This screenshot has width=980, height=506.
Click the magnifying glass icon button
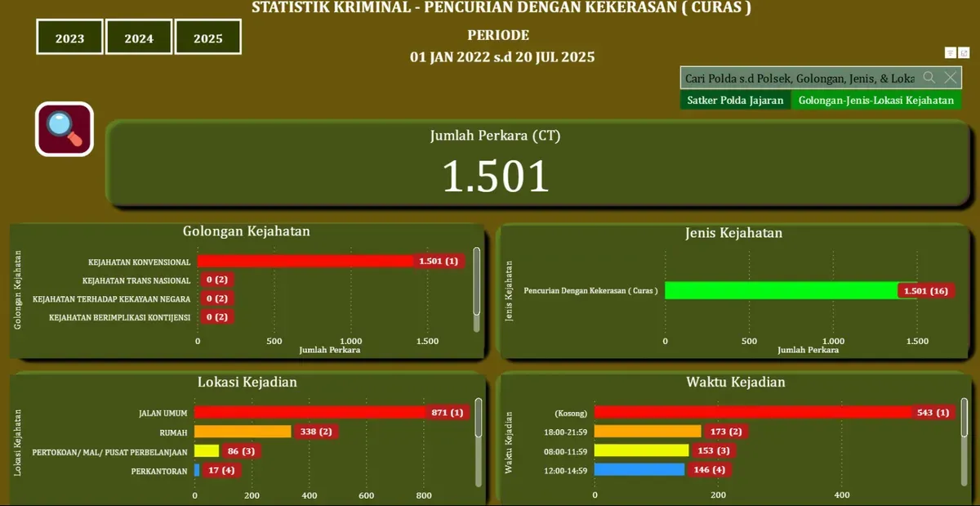point(65,128)
